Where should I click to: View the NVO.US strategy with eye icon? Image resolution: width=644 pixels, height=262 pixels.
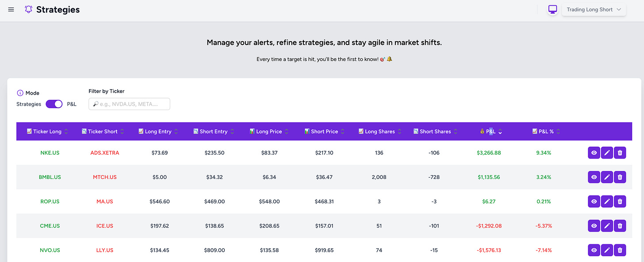point(594,250)
